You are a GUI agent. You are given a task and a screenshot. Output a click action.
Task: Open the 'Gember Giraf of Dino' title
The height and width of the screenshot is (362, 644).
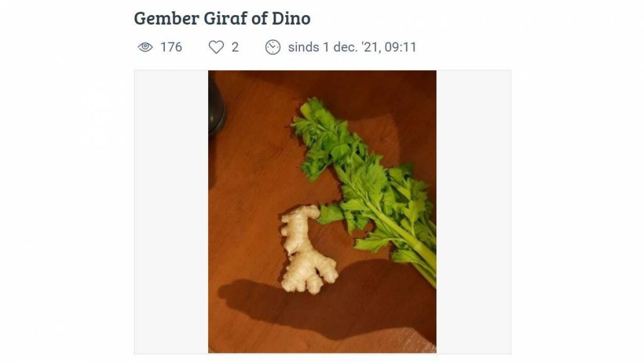point(222,18)
